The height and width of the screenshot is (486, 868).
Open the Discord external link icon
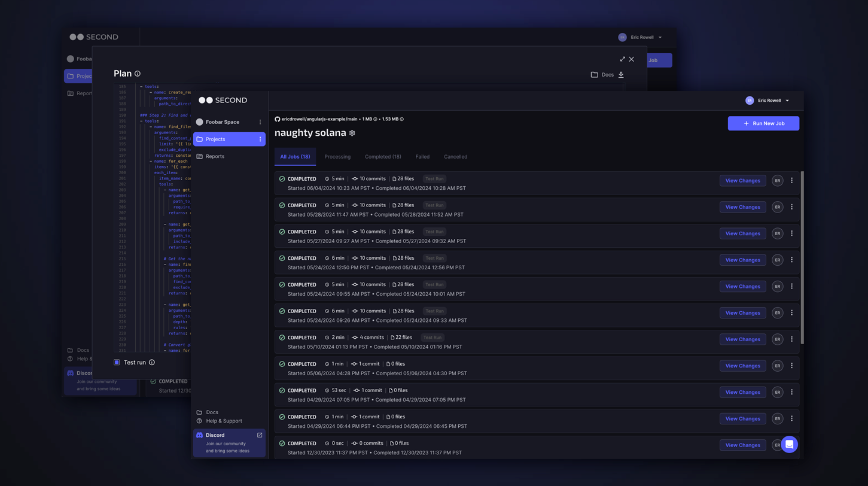click(x=260, y=435)
